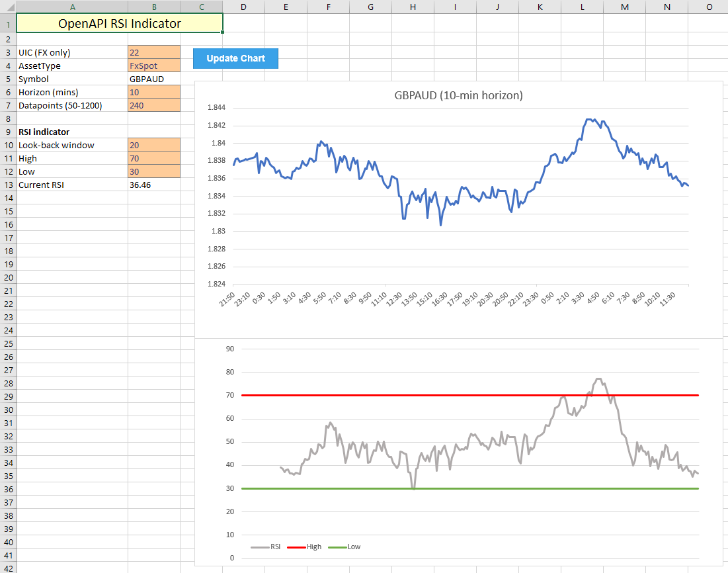Click the Update Chart button

(235, 58)
